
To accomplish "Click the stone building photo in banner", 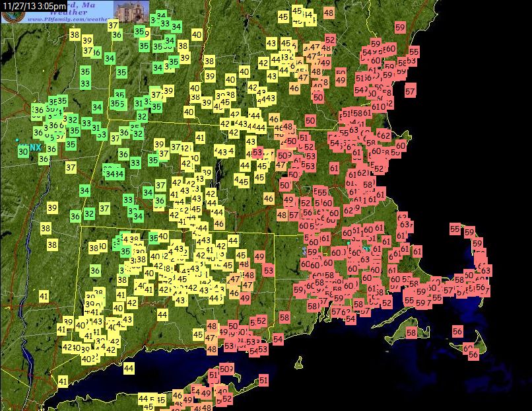I will coord(131,11).
